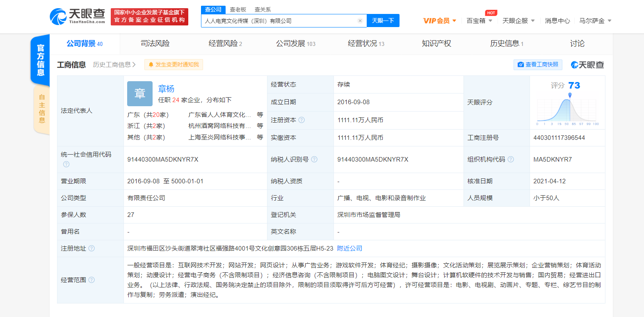Click 等 link in 其他 row
Screen dimensions: 644x317
pos(260,137)
